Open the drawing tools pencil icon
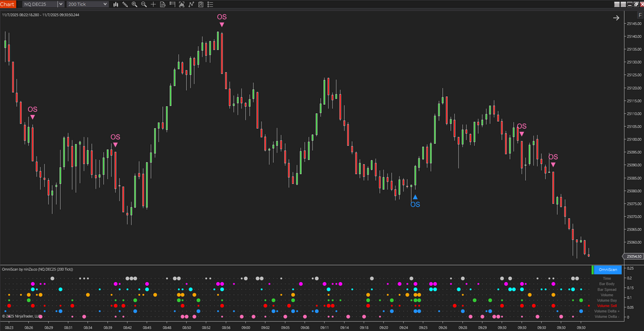Screen dimensions: 644x331 tap(125, 4)
